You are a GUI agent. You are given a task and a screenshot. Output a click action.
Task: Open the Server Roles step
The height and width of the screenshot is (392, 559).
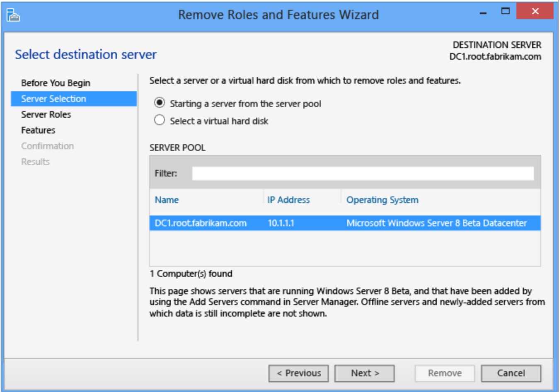click(46, 114)
